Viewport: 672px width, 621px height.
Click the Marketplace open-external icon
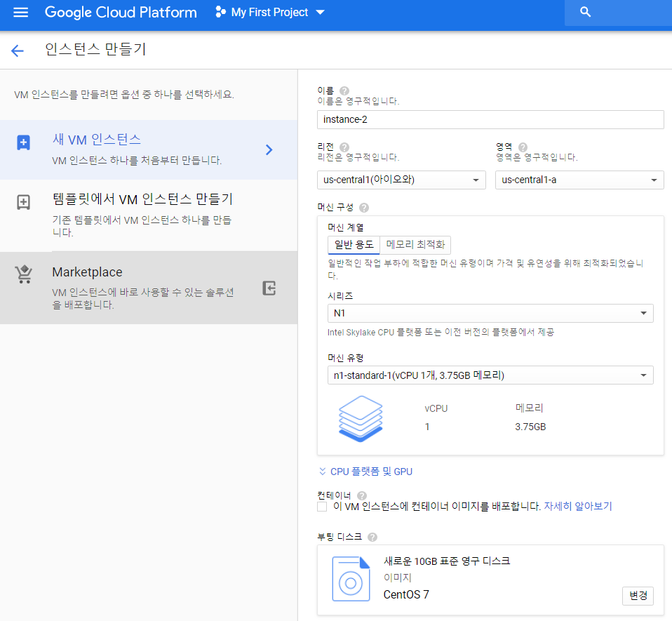pyautogui.click(x=269, y=288)
